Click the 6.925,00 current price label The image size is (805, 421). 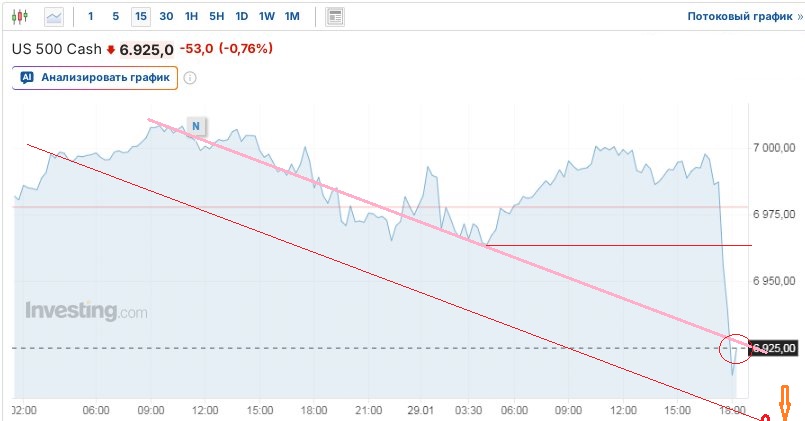point(773,348)
